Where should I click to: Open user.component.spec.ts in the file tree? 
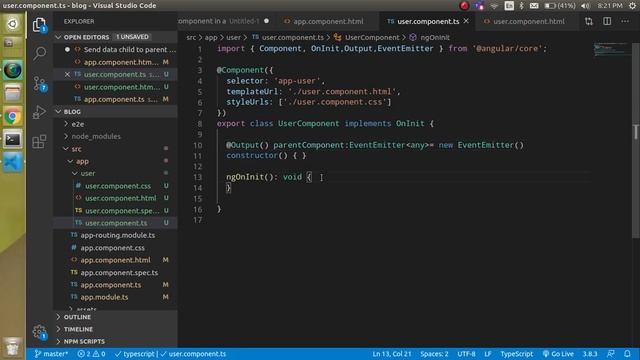[122, 211]
